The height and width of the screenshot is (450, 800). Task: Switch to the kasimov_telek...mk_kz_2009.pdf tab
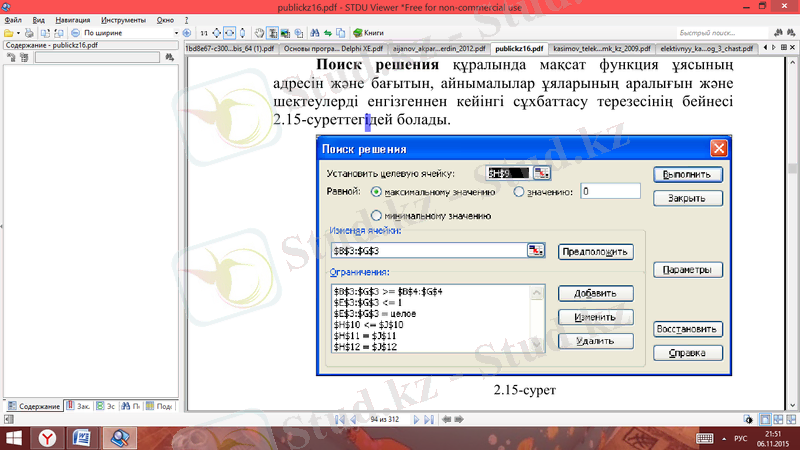(x=589, y=48)
